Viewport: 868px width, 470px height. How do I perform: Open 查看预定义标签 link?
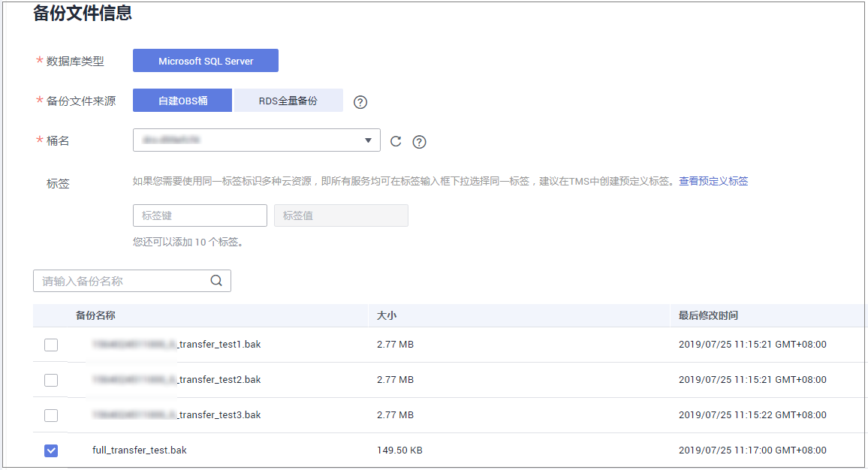tap(713, 181)
